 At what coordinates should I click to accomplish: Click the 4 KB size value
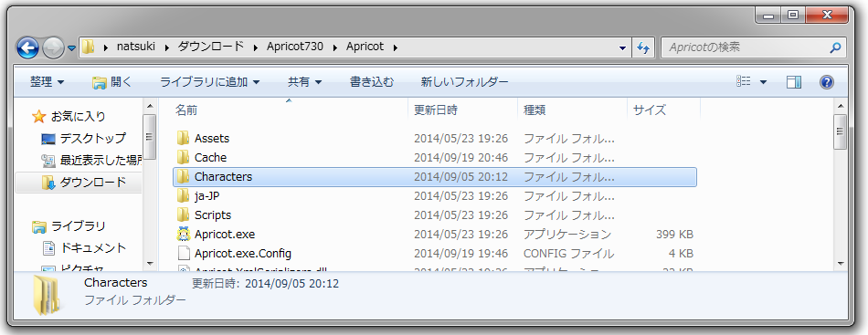coord(680,254)
